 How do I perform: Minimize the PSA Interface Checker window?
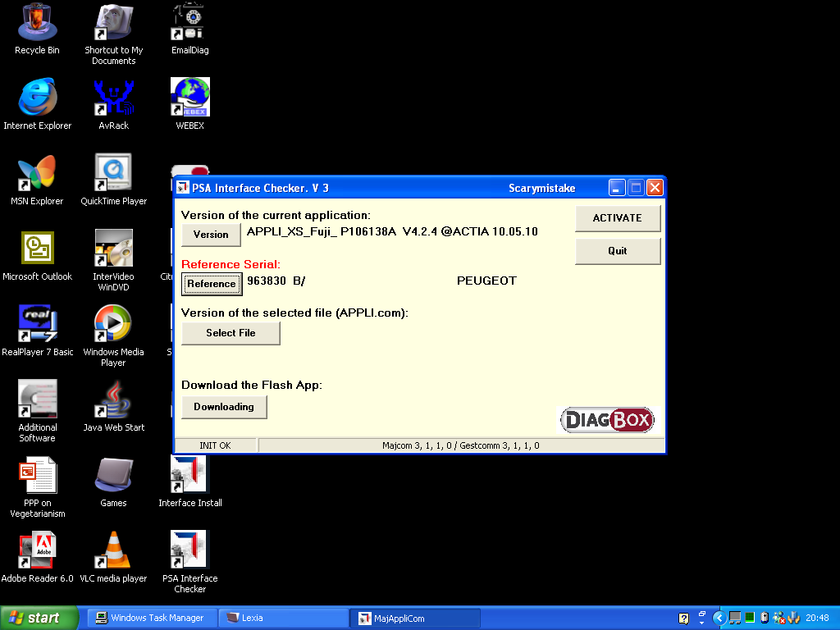(x=617, y=188)
